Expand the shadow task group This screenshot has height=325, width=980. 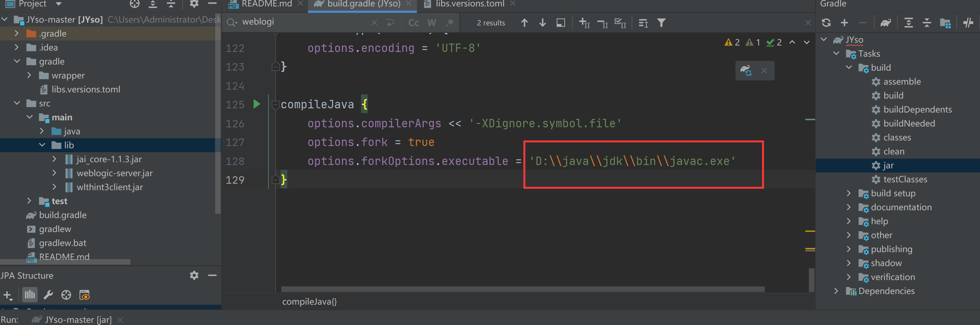click(x=849, y=263)
